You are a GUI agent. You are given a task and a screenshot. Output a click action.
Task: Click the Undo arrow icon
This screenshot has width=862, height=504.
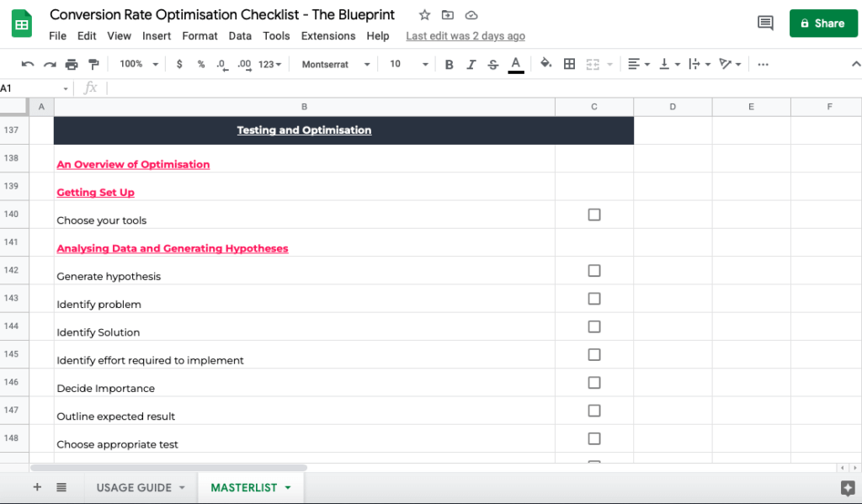pos(28,64)
